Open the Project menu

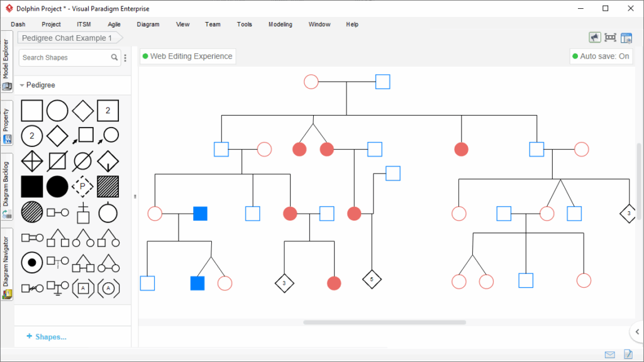(x=51, y=25)
